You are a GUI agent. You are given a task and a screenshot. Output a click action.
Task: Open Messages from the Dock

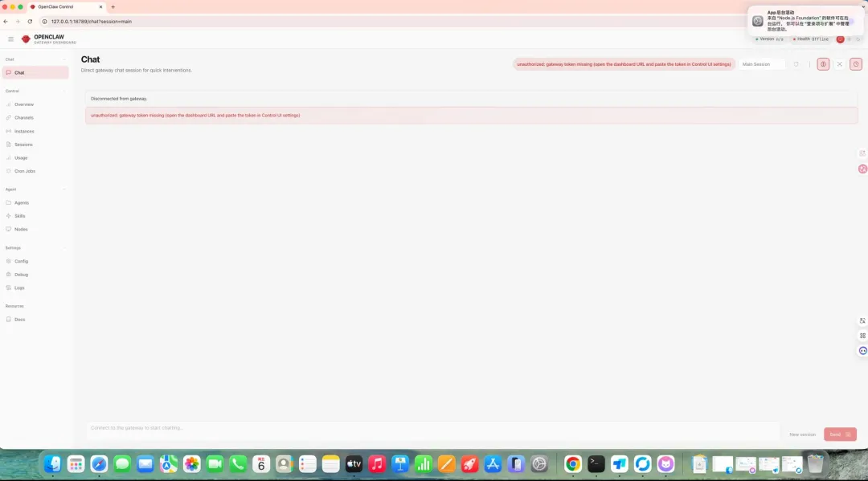click(x=122, y=464)
